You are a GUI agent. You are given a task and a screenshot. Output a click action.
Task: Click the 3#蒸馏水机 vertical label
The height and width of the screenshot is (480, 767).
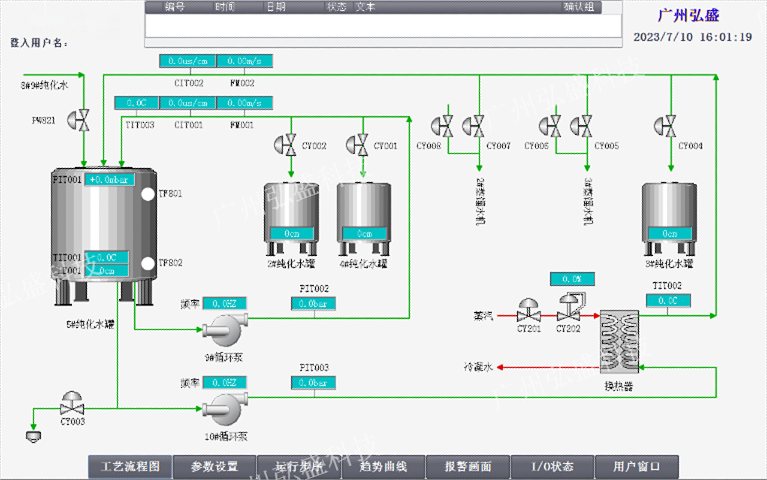pos(587,201)
